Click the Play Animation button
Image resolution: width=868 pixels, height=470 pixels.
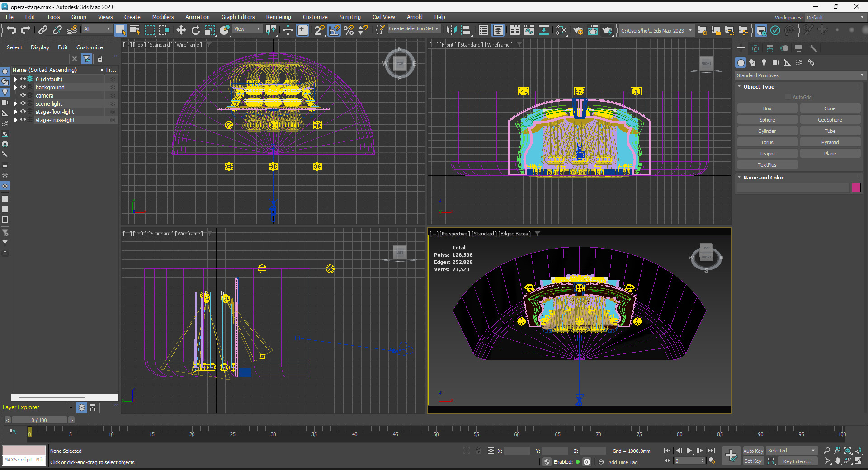[689, 451]
